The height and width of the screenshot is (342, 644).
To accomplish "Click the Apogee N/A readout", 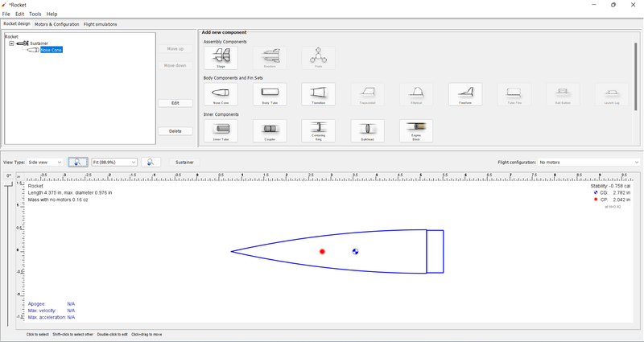I will tap(52, 304).
